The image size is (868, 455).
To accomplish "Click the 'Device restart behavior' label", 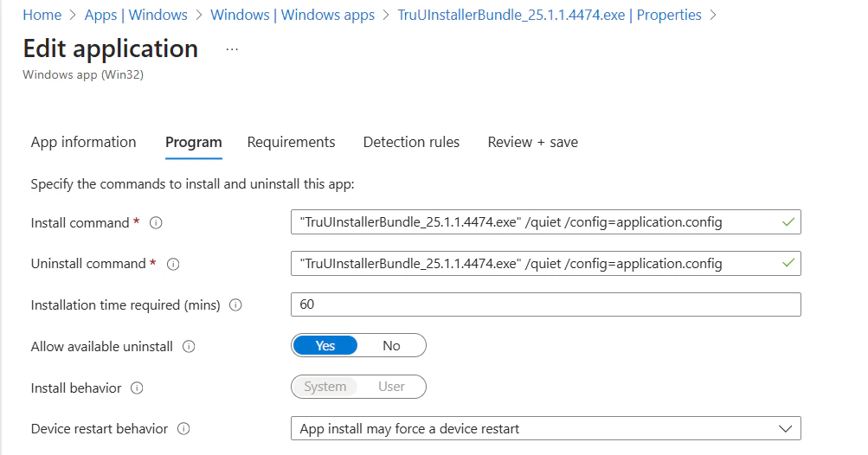I will coord(100,429).
